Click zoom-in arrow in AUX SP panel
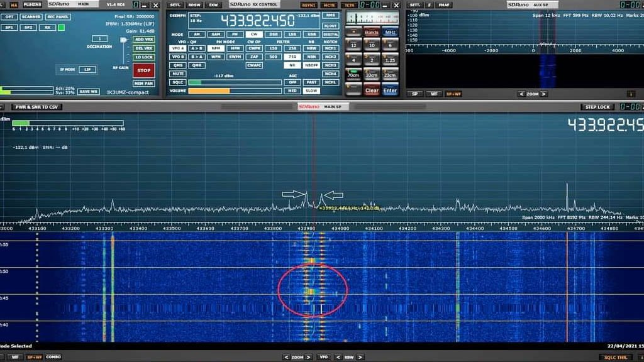 click(543, 94)
